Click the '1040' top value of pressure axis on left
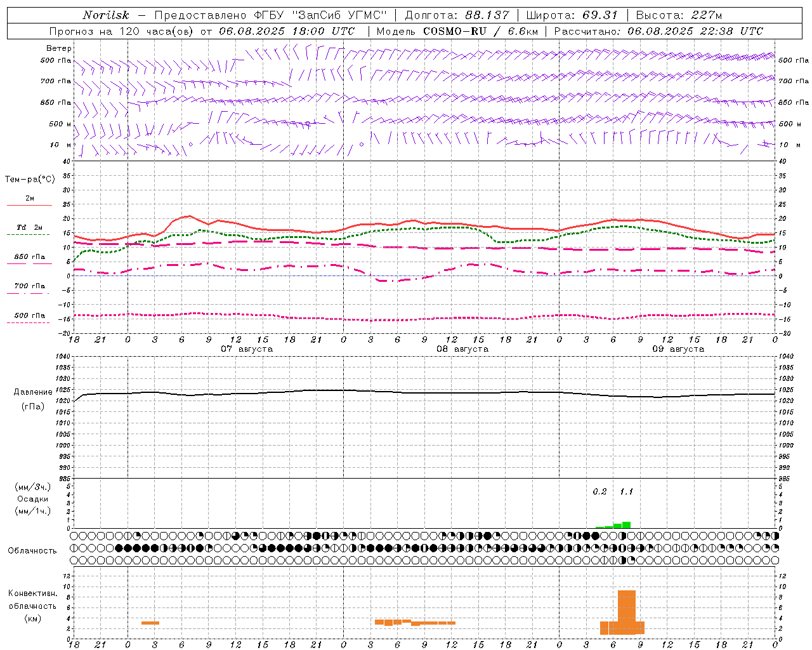 point(63,357)
